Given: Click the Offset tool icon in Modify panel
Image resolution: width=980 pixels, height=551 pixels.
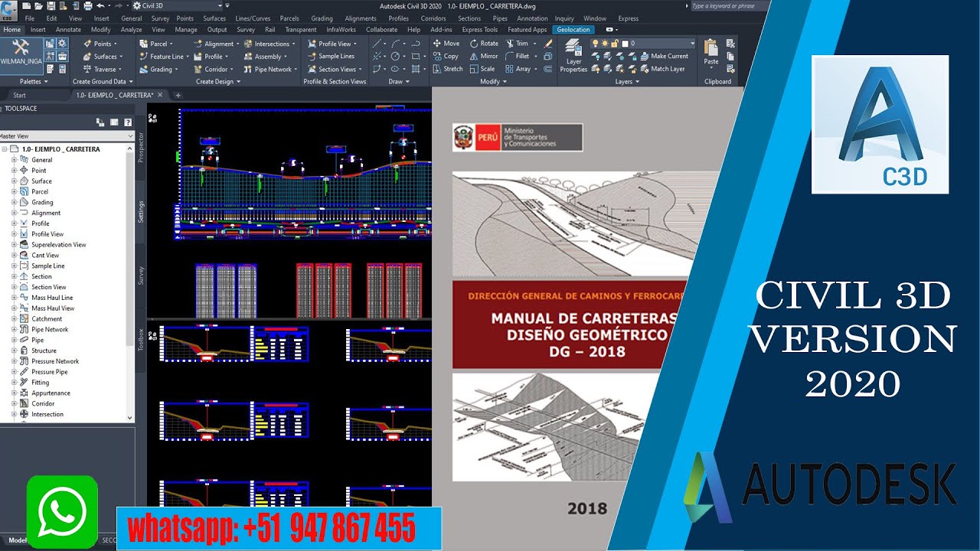Looking at the screenshot, I should (x=547, y=69).
